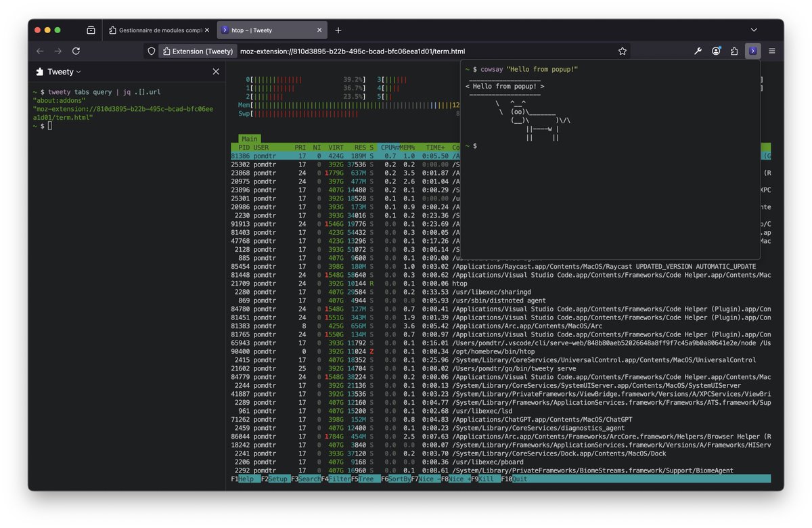Select the UniversalControl.app process row

[x=501, y=360]
